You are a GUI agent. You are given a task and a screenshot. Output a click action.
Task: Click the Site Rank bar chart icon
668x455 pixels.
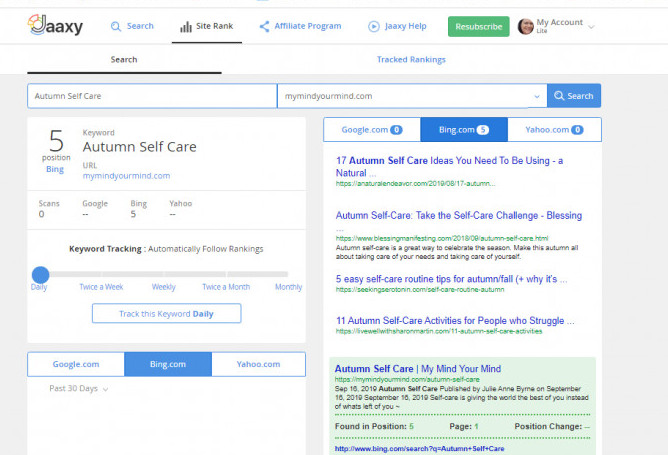coord(186,27)
